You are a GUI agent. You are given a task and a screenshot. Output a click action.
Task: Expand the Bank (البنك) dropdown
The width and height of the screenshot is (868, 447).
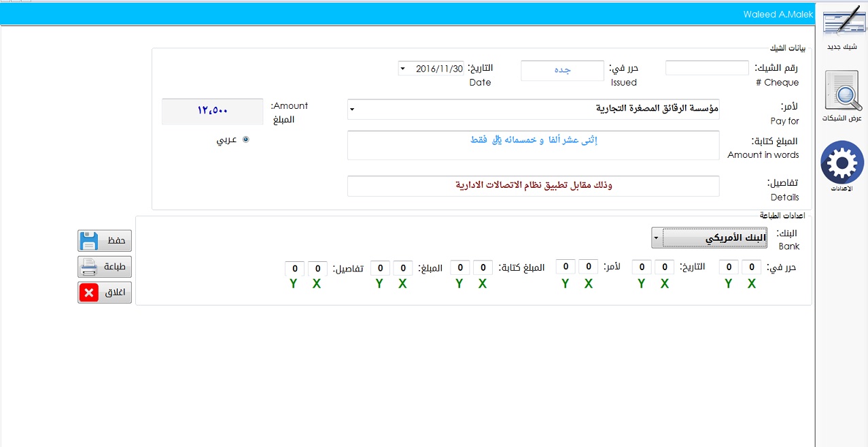[657, 238]
